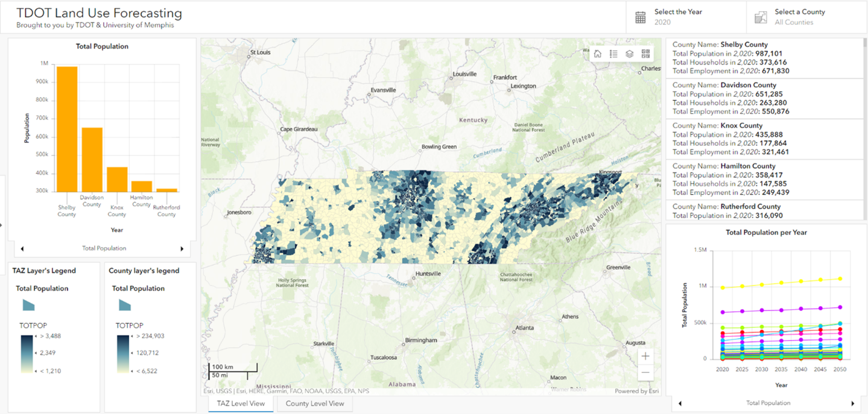Zoom out with the map minus button
Screen dimensions: 868x414
tap(645, 372)
